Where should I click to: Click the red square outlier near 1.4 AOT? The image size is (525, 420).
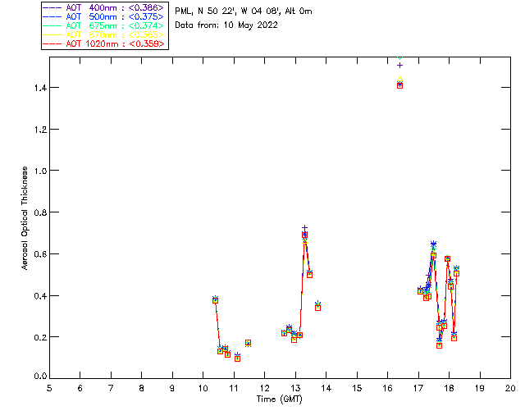coord(399,86)
